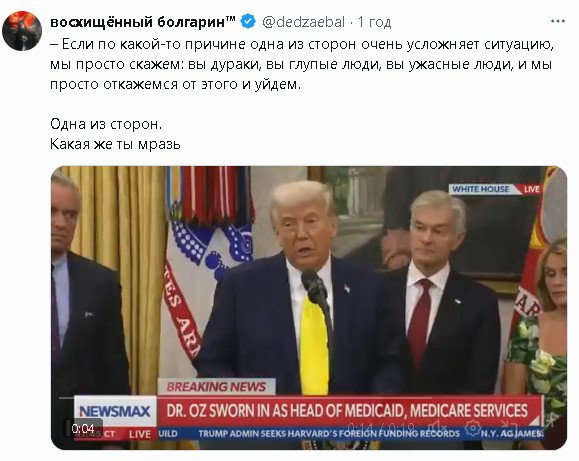The width and height of the screenshot is (579, 461).
Task: Click the video progress bar
Action: pyautogui.click(x=300, y=398)
